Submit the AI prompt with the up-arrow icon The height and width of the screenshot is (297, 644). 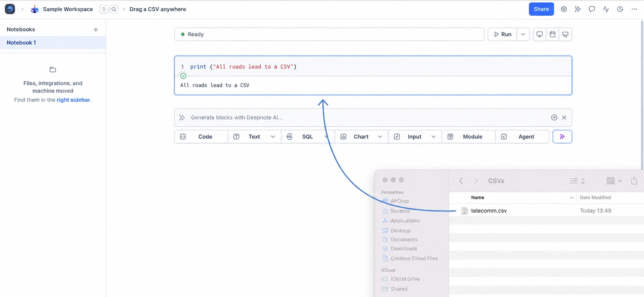[554, 118]
